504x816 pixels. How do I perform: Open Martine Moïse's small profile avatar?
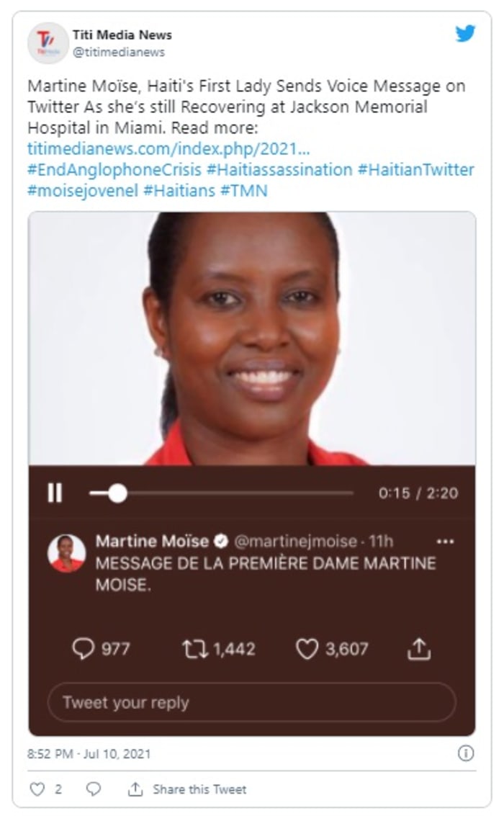pyautogui.click(x=66, y=553)
